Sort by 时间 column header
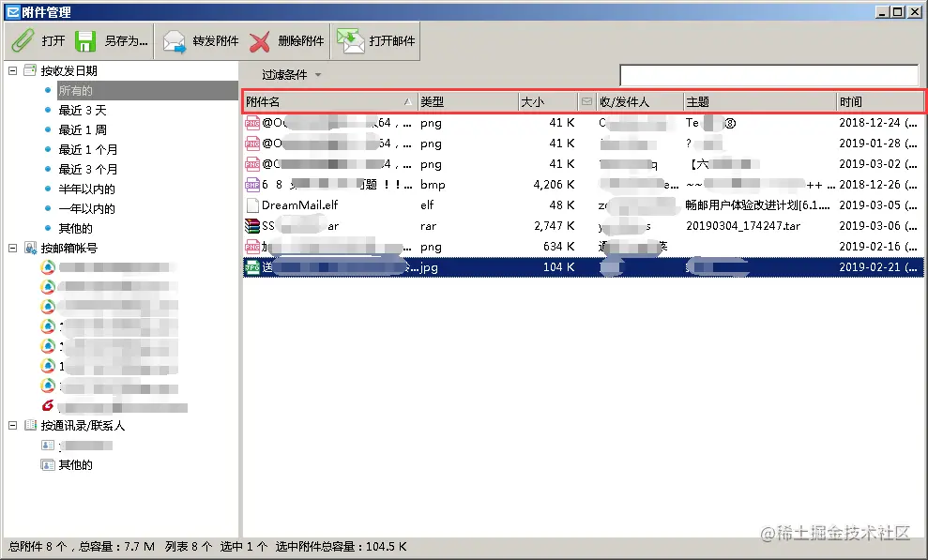This screenshot has width=928, height=560. pos(879,101)
